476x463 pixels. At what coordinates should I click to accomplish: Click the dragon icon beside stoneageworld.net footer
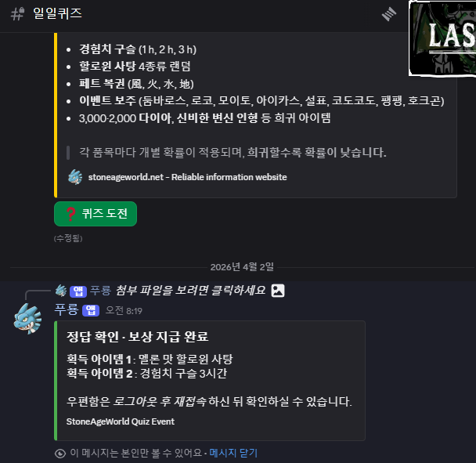pos(75,177)
